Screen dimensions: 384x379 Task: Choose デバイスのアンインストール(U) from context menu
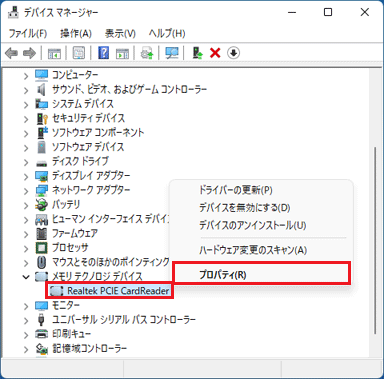(x=253, y=225)
